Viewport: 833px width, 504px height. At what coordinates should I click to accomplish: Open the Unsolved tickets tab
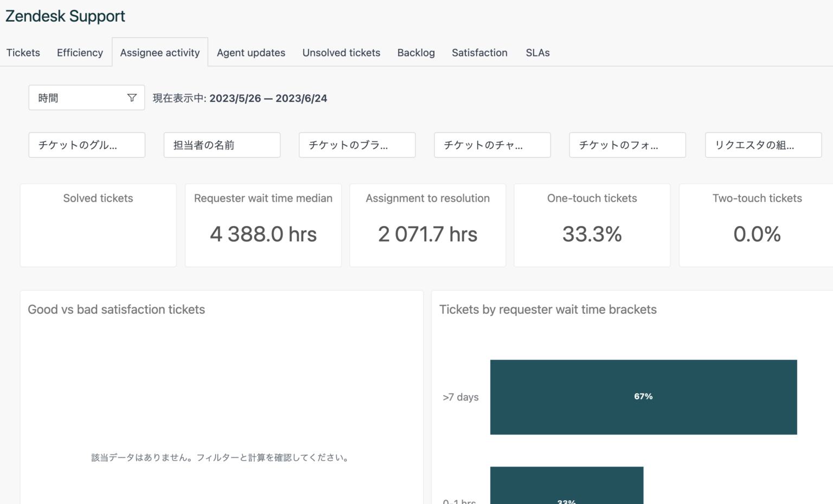pyautogui.click(x=341, y=53)
